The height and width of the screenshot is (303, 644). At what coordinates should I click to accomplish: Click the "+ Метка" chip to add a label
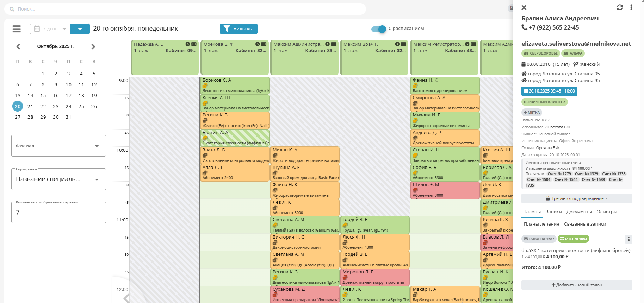coord(532,113)
